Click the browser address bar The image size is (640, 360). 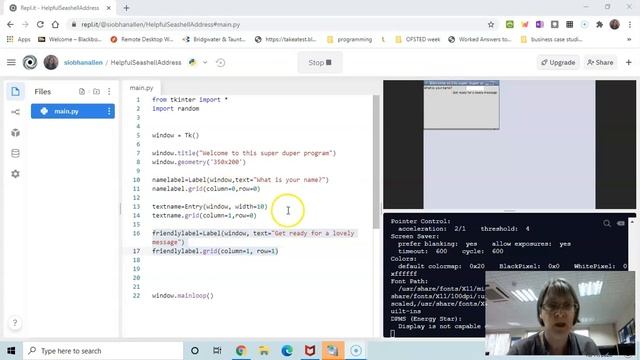tap(282, 24)
